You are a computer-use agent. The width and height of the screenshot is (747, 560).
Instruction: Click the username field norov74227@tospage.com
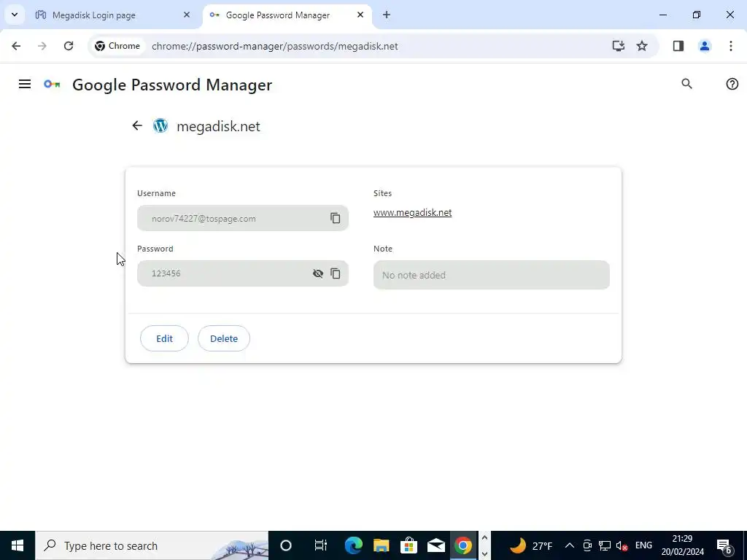point(243,218)
